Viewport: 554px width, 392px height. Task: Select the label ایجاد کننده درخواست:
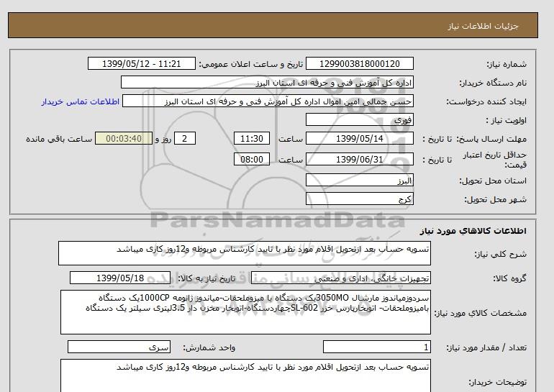coord(486,101)
